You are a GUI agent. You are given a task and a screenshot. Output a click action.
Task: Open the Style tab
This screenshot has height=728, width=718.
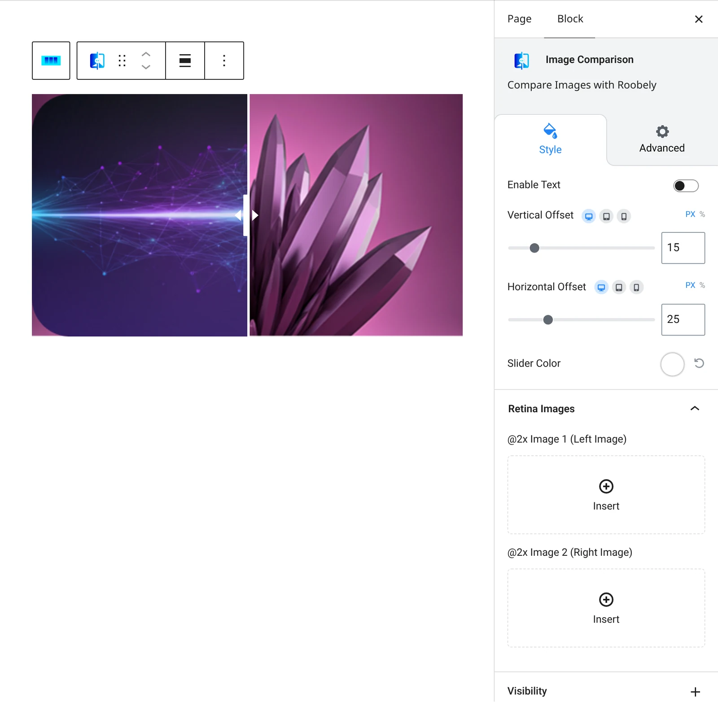tap(550, 139)
